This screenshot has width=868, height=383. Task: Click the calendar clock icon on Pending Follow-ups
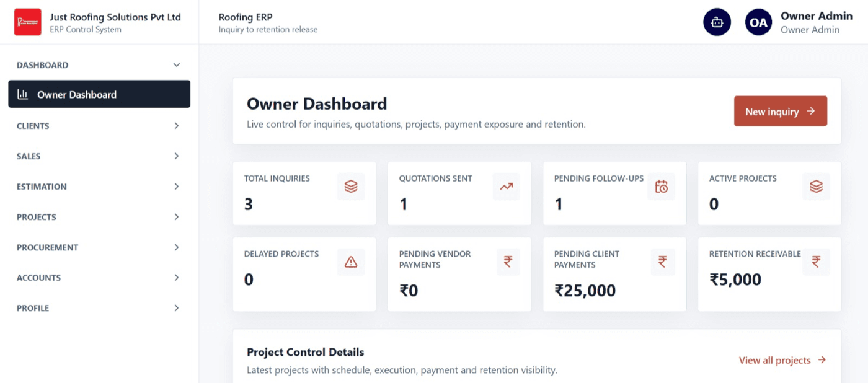tap(661, 186)
